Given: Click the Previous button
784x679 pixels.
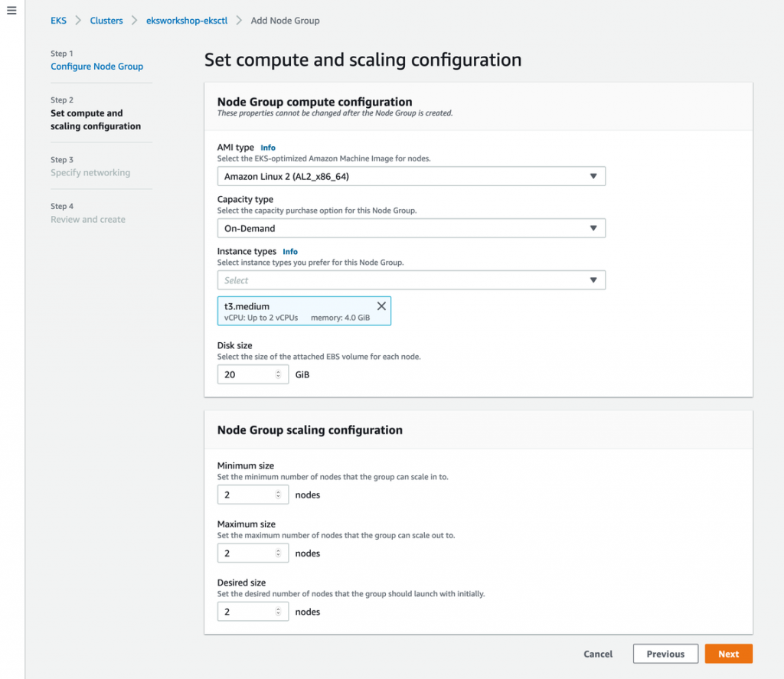Looking at the screenshot, I should coord(665,654).
